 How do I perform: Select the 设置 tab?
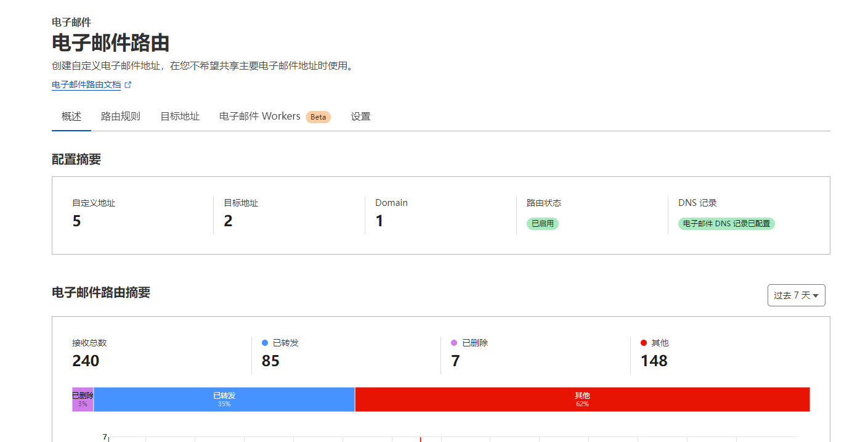click(x=361, y=117)
